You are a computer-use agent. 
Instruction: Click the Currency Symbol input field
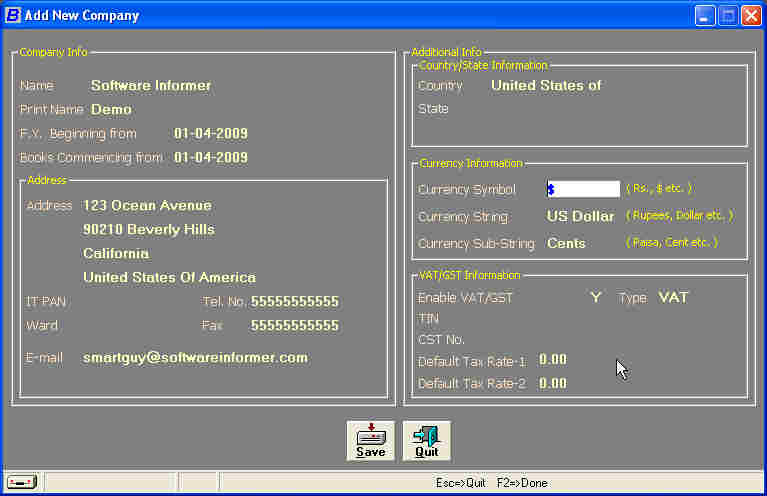[583, 189]
